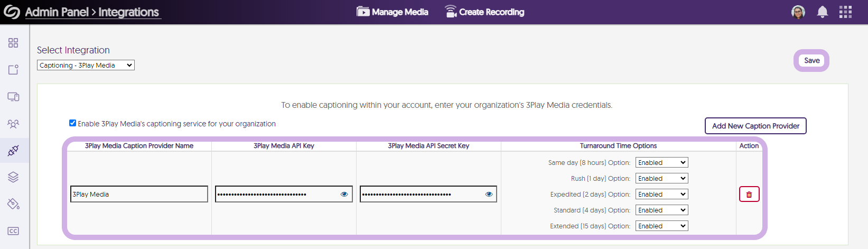Open the apps grid menu
The height and width of the screenshot is (249, 868).
845,12
